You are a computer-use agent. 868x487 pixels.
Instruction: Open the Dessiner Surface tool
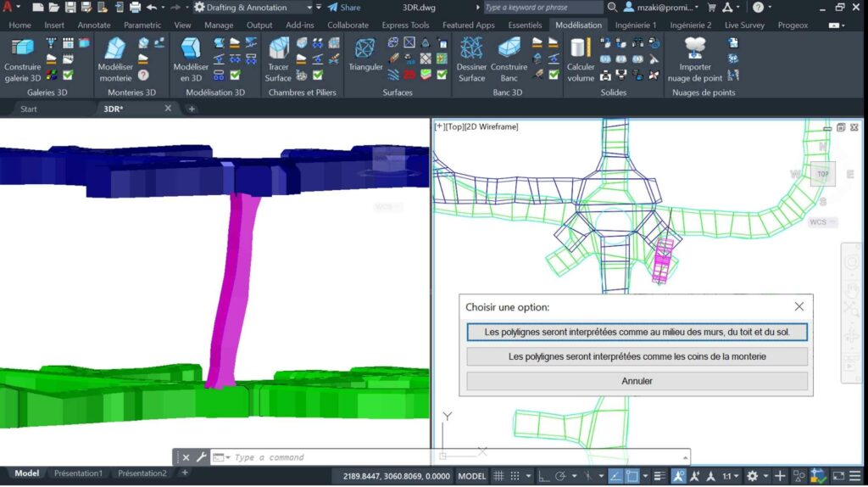click(x=471, y=60)
